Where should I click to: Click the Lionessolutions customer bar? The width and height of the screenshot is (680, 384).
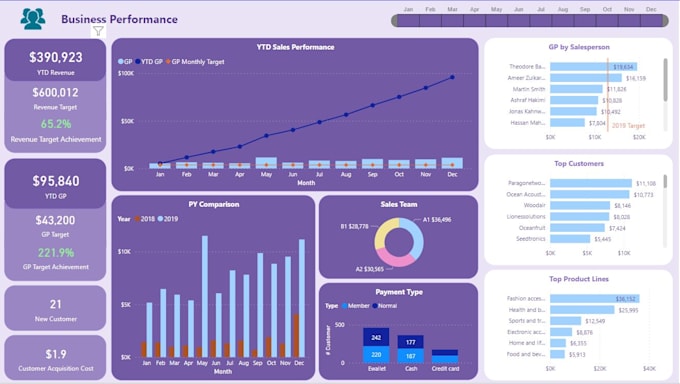(x=580, y=217)
